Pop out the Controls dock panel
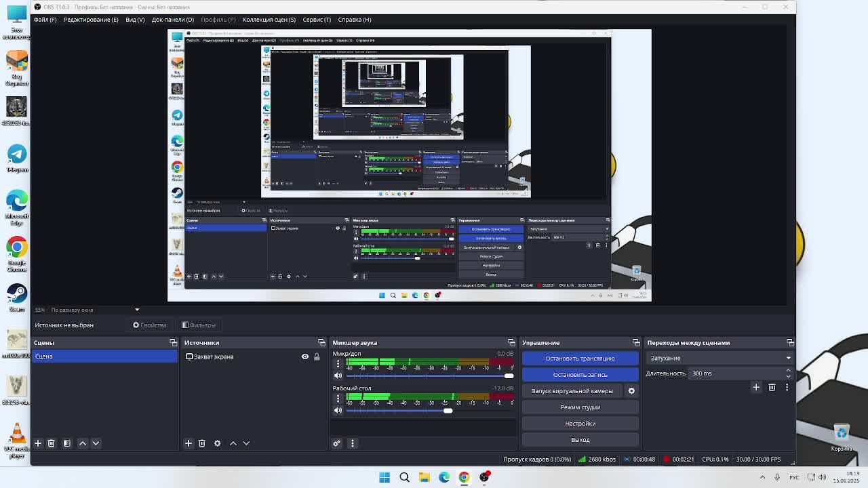Viewport: 868px width, 488px height. point(636,342)
